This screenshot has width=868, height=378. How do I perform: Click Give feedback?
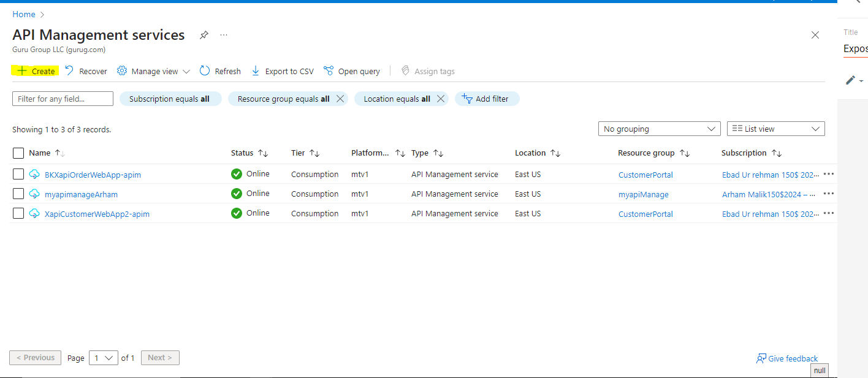click(787, 358)
